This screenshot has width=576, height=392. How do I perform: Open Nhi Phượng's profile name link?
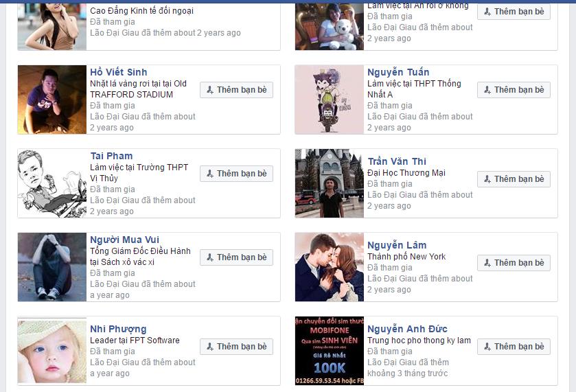click(118, 329)
